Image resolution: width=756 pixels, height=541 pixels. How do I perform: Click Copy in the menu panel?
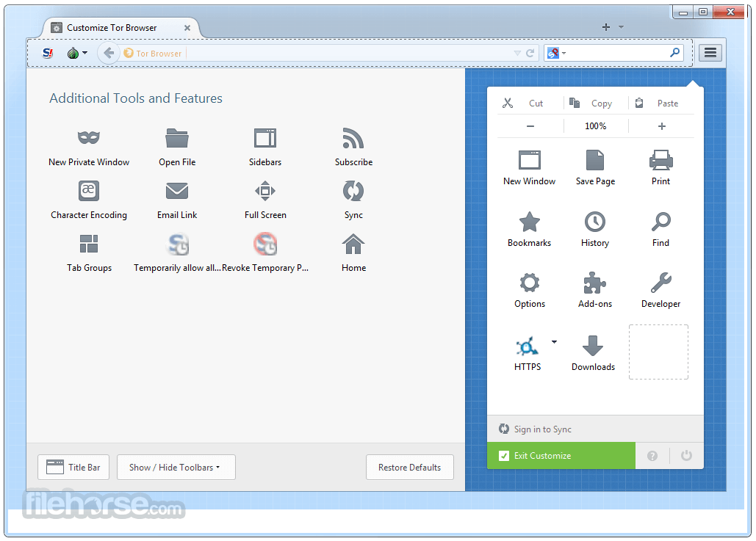click(596, 103)
